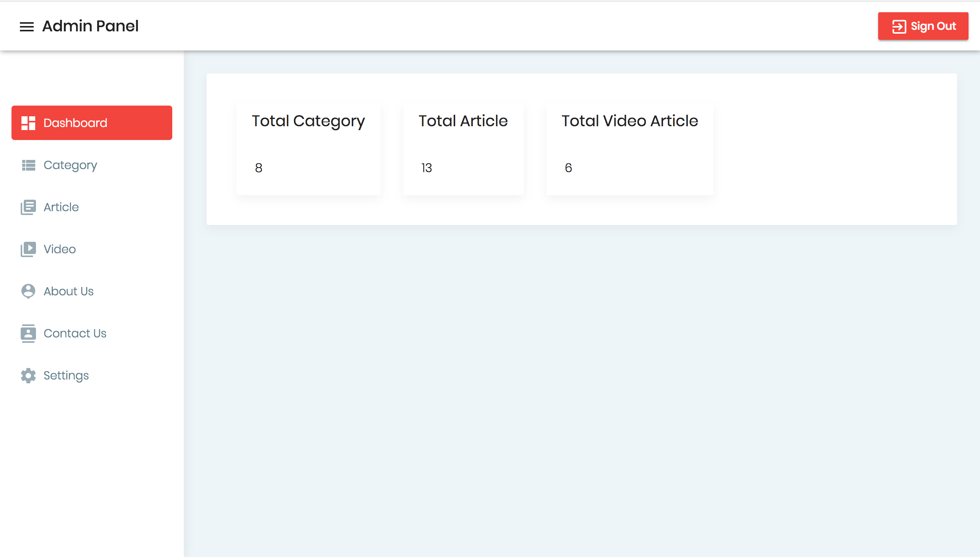Screen dimensions: 980x557
Task: Open Settings from the sidebar
Action: (x=66, y=375)
